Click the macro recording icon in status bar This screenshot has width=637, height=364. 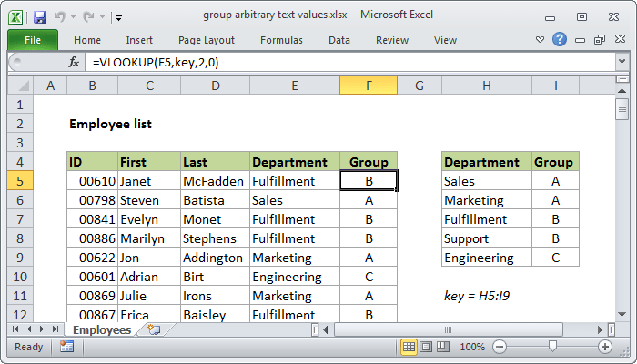point(66,347)
